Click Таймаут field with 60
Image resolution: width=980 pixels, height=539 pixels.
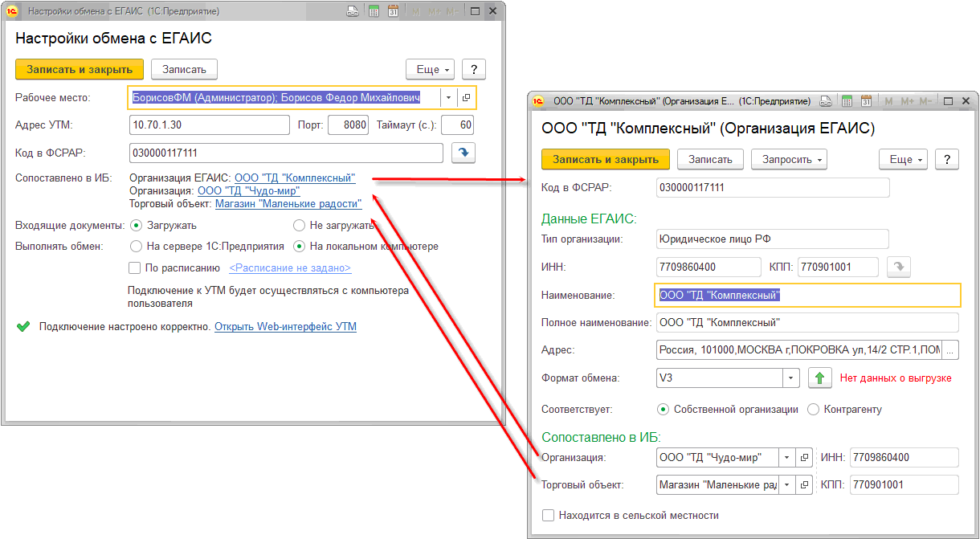pyautogui.click(x=458, y=125)
